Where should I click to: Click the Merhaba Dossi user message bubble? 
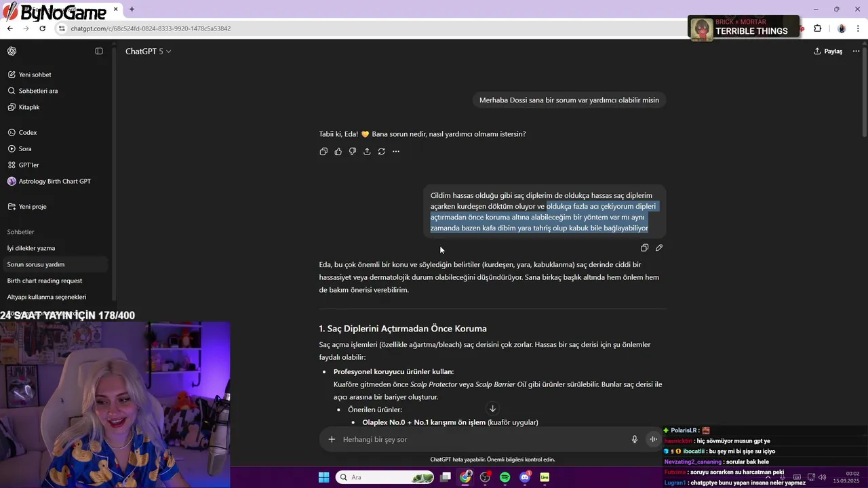pos(569,100)
